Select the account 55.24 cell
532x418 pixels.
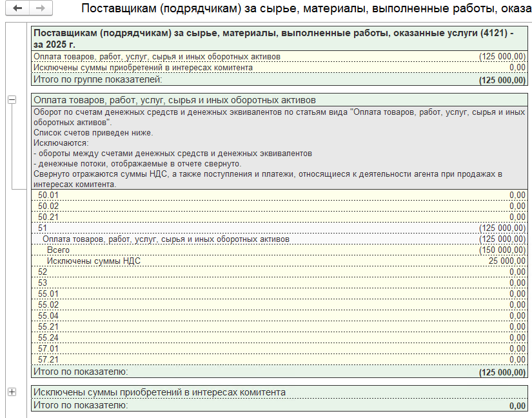pos(48,338)
